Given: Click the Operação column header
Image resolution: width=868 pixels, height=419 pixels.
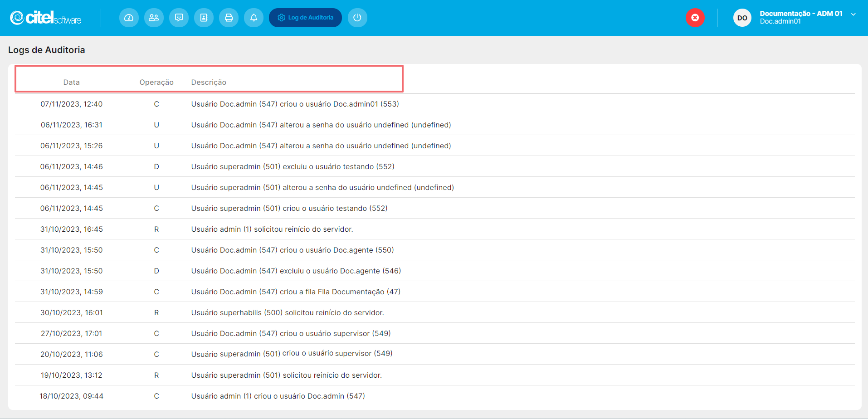Looking at the screenshot, I should click(156, 82).
